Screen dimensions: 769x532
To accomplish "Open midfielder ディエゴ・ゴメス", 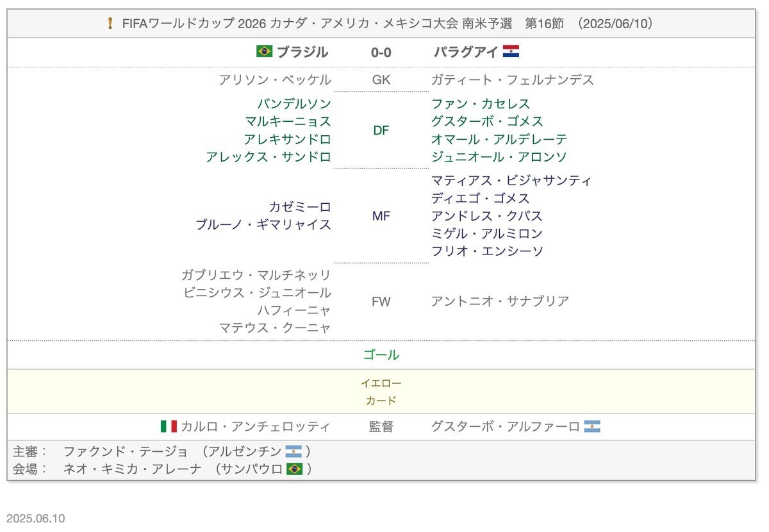I will coord(481,199).
